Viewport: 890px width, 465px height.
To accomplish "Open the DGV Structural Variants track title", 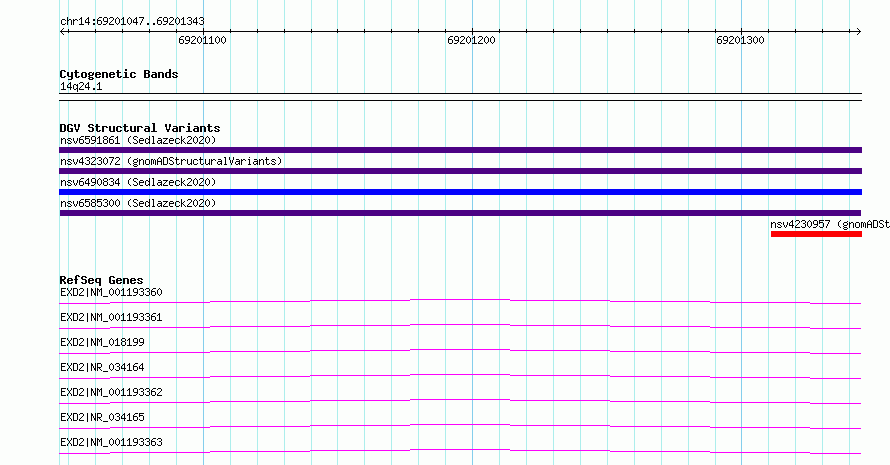I will click(x=140, y=128).
